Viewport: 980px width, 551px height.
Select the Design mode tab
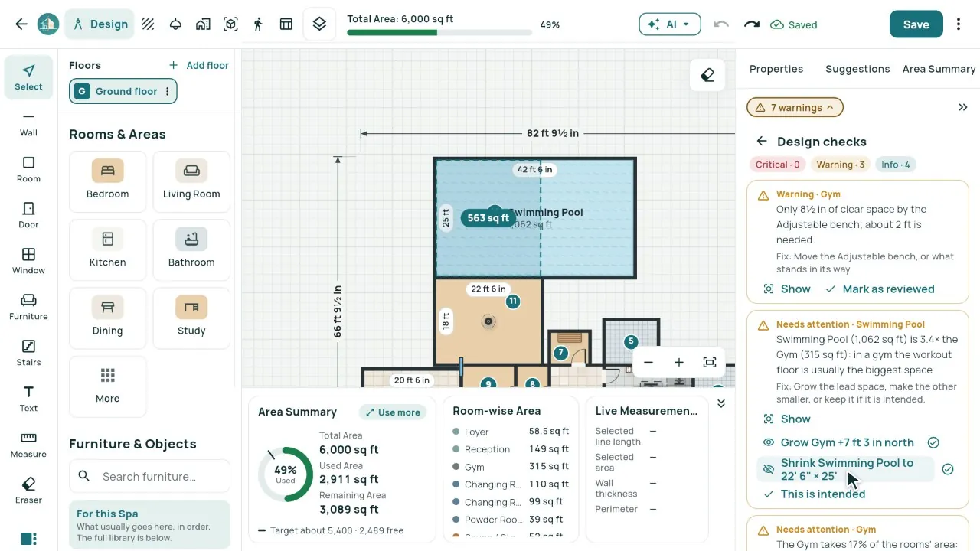click(100, 24)
